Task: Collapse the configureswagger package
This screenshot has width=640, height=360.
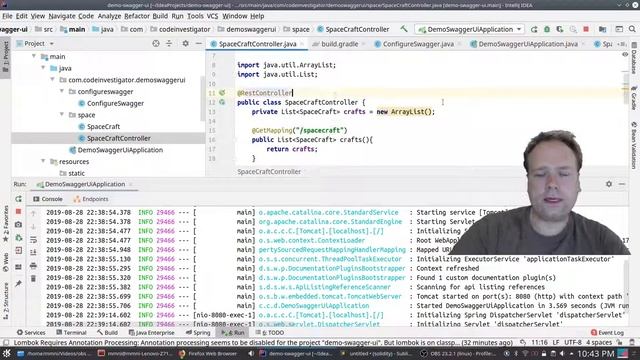Action: [x=62, y=91]
